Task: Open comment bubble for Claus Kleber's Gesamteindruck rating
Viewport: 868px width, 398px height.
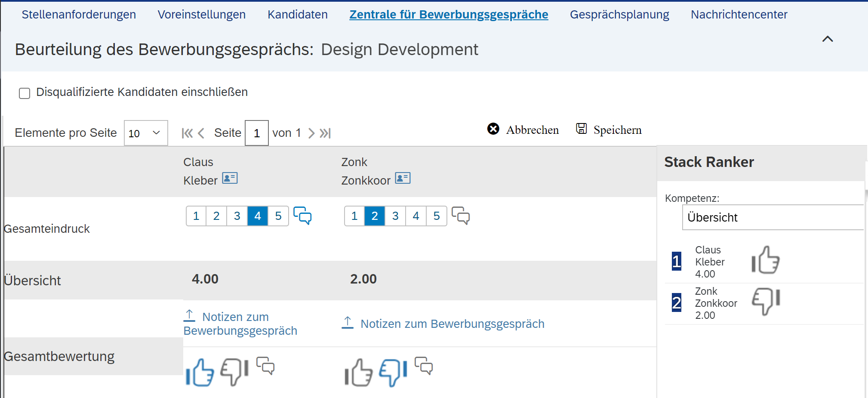Action: click(x=302, y=216)
